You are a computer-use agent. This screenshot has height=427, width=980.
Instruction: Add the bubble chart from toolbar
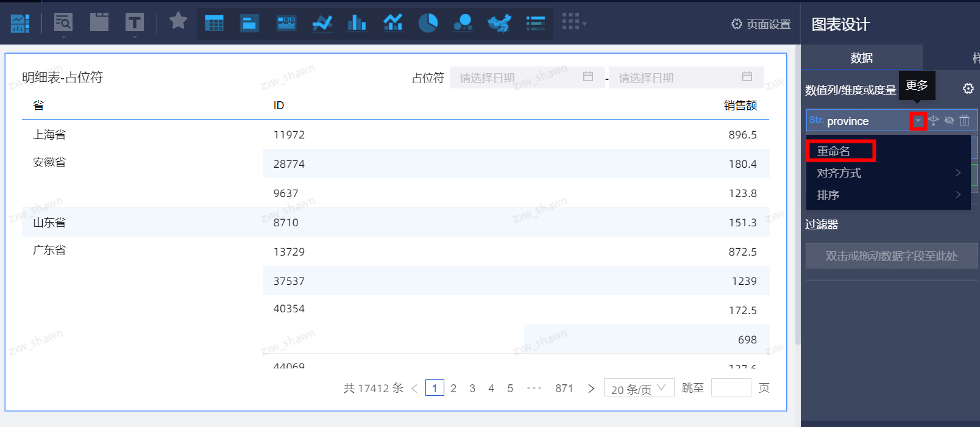(463, 23)
